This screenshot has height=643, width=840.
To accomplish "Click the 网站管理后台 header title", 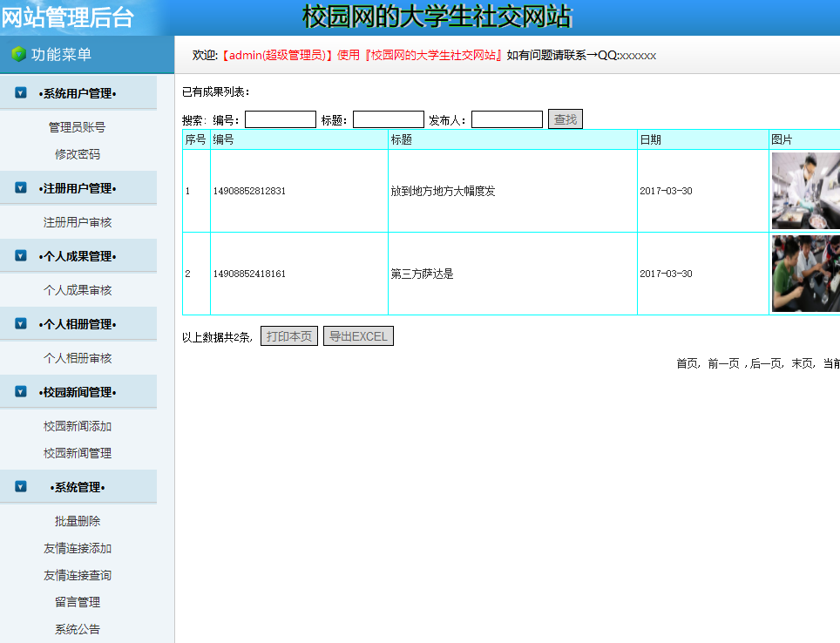I will 67,17.
